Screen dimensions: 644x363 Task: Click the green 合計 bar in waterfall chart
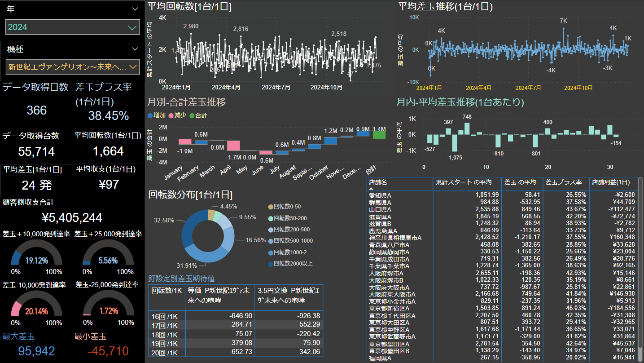point(379,134)
